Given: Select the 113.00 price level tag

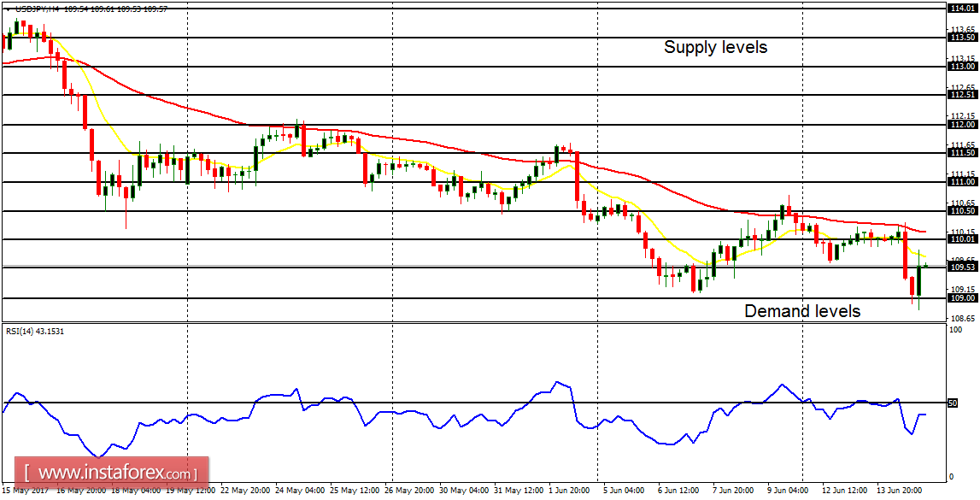Looking at the screenshot, I should point(962,67).
